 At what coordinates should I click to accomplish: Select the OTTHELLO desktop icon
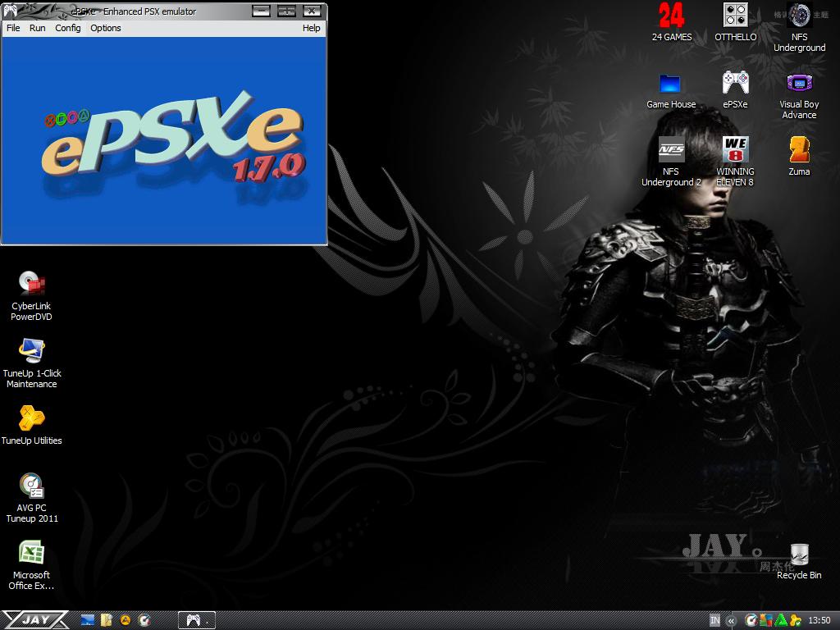(x=736, y=22)
